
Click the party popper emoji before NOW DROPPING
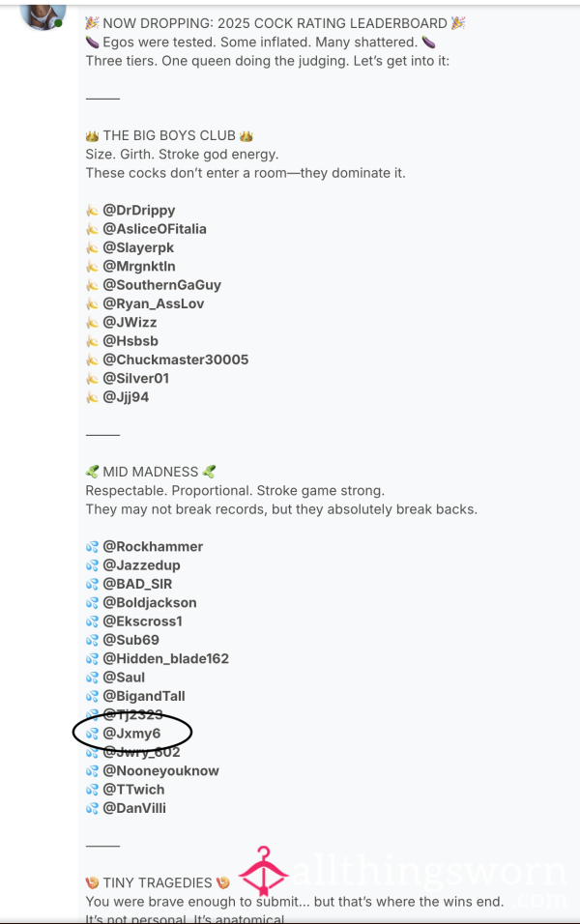tap(92, 23)
